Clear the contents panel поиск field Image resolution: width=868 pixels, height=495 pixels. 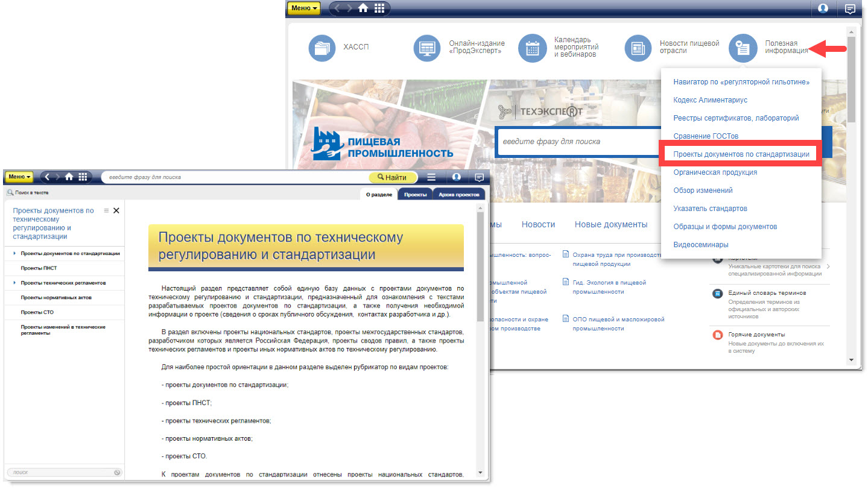coord(117,472)
